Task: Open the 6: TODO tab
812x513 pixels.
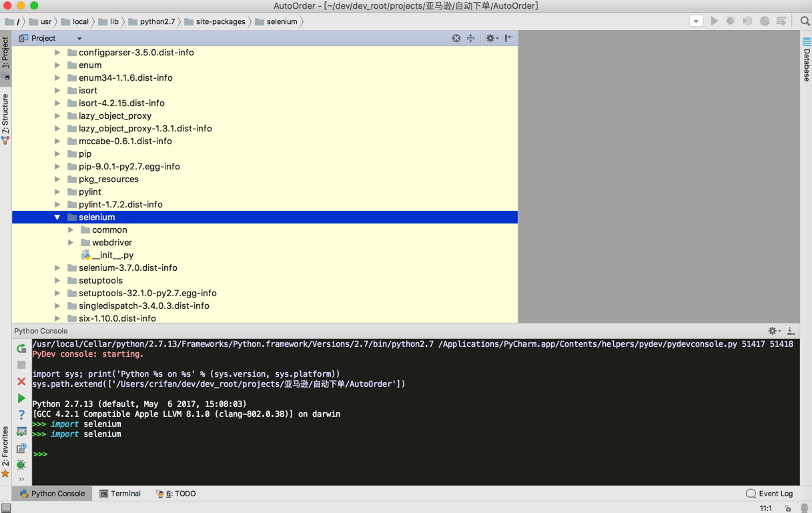Action: pyautogui.click(x=175, y=494)
